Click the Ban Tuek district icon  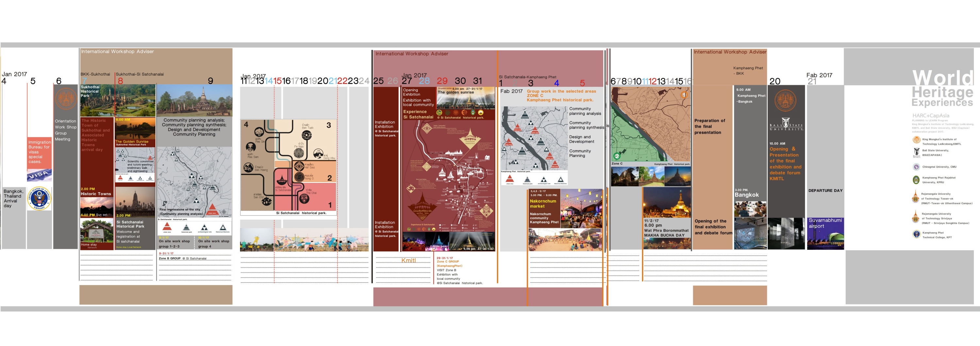point(307,135)
